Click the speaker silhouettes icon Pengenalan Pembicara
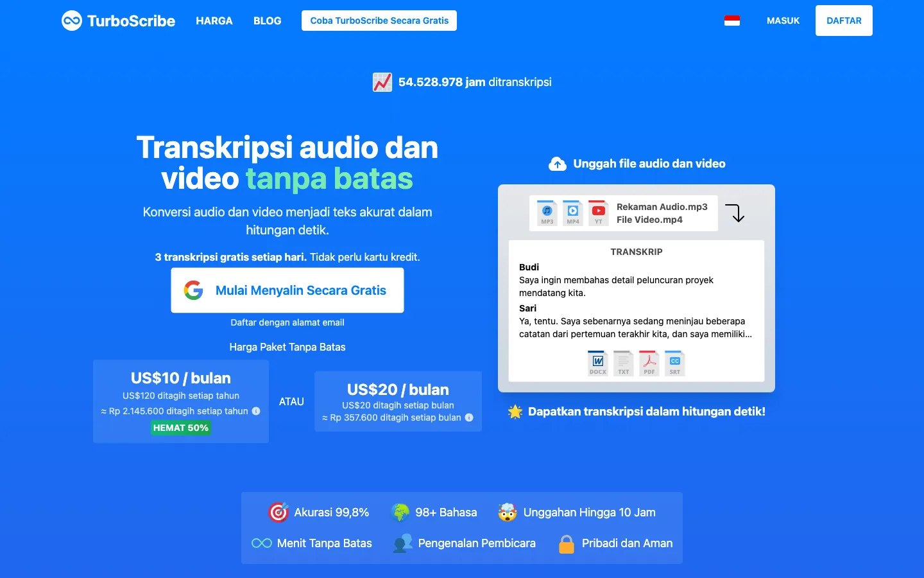Screen dimensions: 924x578 (x=403, y=543)
